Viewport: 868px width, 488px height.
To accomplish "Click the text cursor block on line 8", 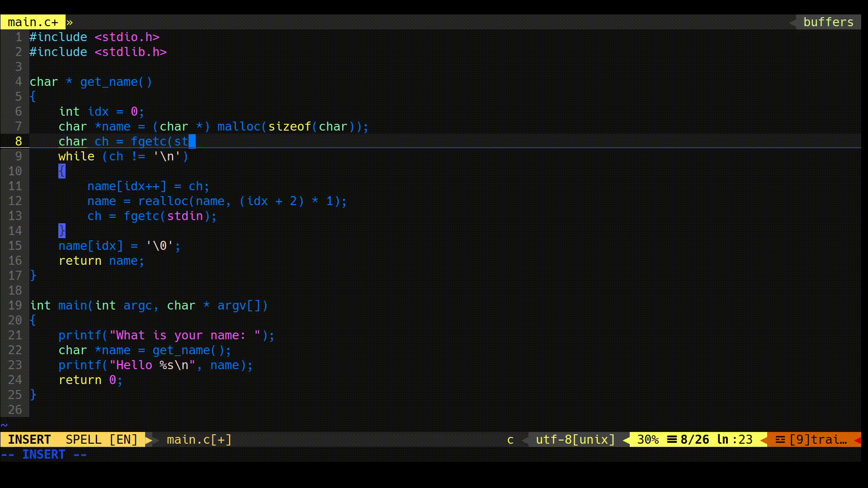I will tap(192, 141).
